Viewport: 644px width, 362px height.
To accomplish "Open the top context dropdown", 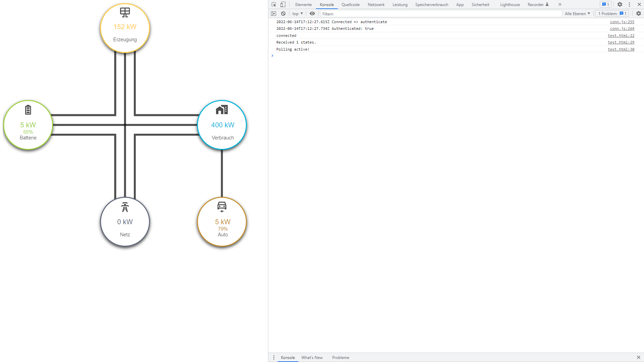I will [x=298, y=14].
